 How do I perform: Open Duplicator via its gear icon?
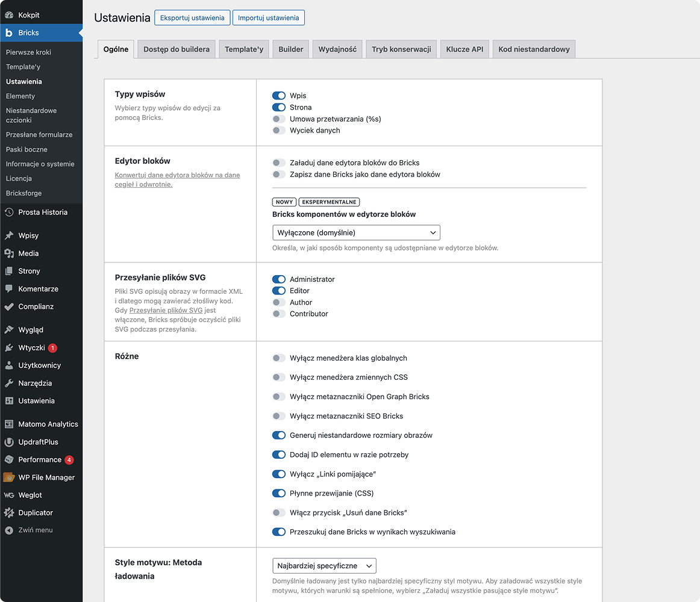coord(9,513)
